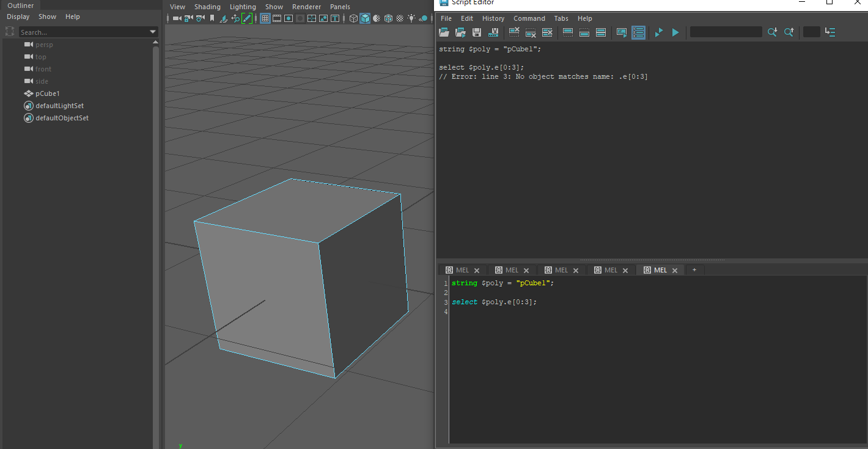868x449 pixels.
Task: Open the Outliner search filter dropdown
Action: [x=153, y=32]
